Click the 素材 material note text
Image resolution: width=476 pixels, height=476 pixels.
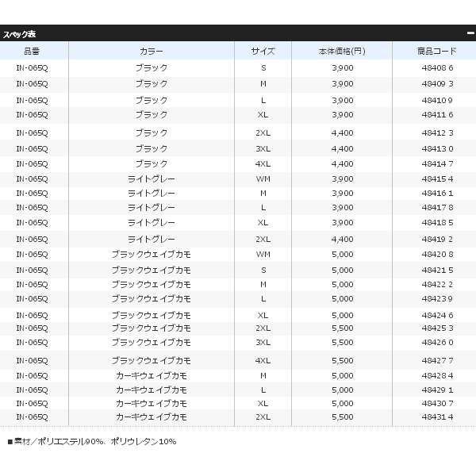[92, 441]
